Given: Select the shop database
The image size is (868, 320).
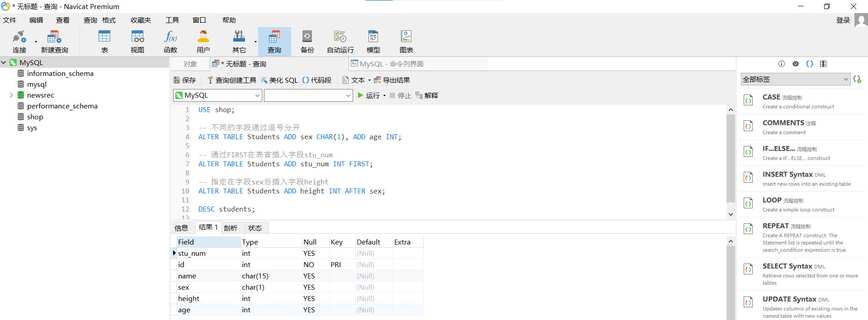Looking at the screenshot, I should 35,117.
